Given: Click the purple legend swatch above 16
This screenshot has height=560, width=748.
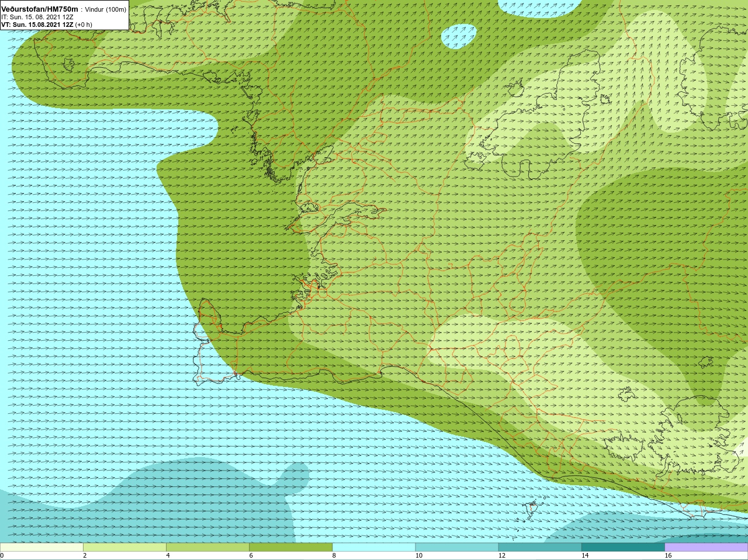Looking at the screenshot, I should click(707, 547).
